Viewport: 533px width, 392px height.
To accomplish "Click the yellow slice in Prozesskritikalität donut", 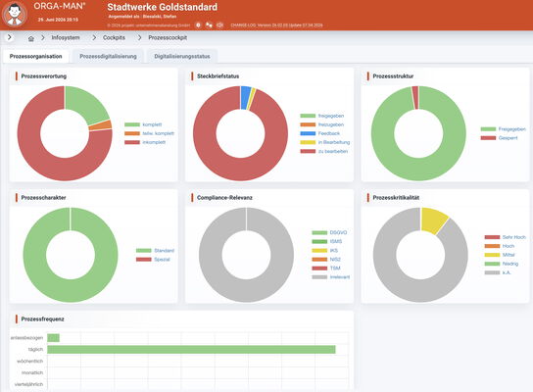I will 433,220.
